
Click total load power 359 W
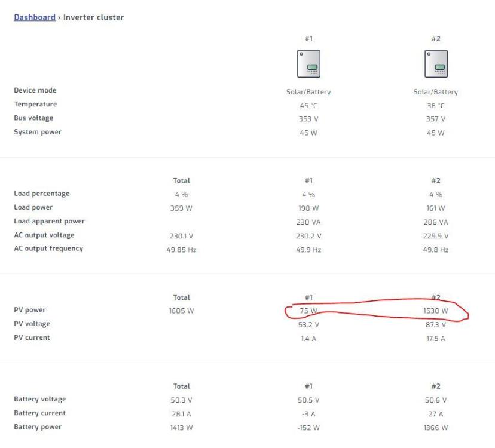tap(181, 208)
